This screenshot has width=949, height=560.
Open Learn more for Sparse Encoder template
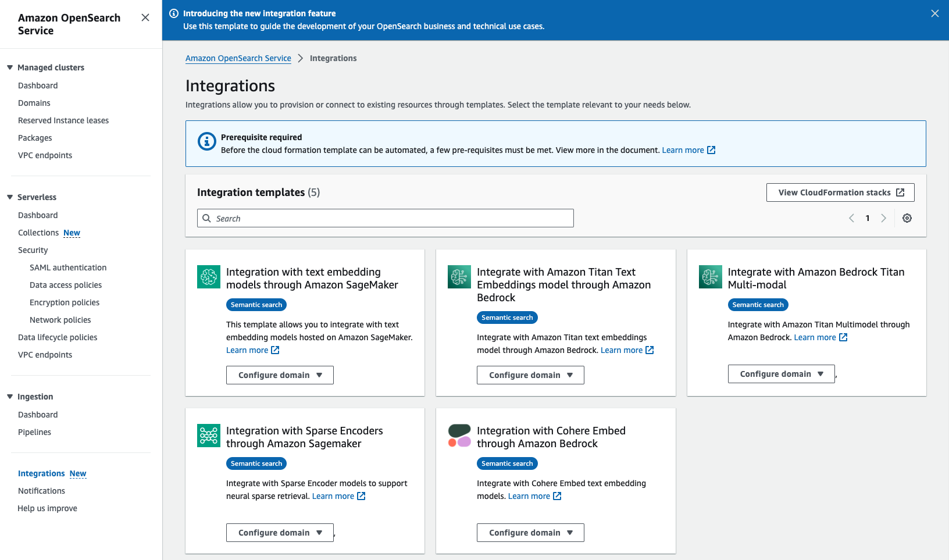click(x=339, y=496)
